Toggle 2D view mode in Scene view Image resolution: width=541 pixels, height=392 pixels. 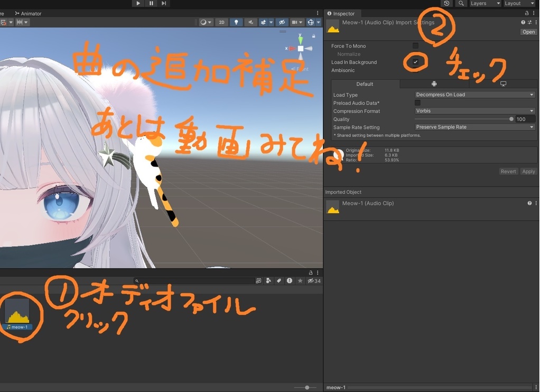(x=221, y=22)
